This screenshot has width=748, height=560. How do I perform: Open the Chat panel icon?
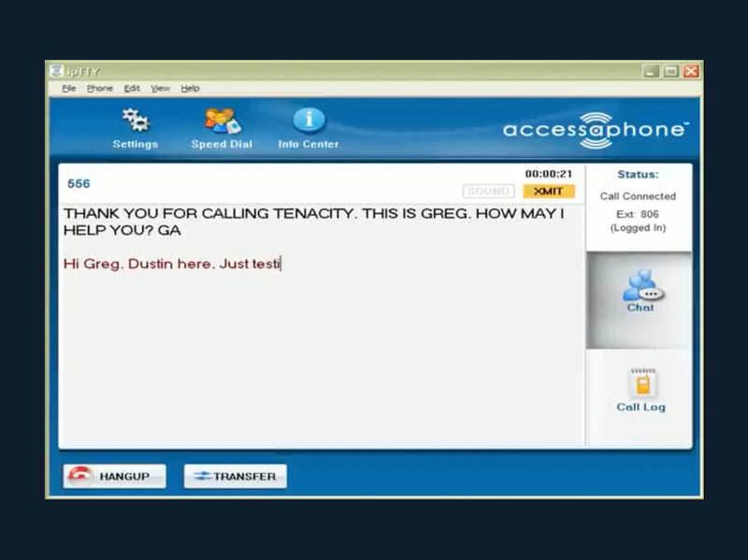[x=642, y=285]
